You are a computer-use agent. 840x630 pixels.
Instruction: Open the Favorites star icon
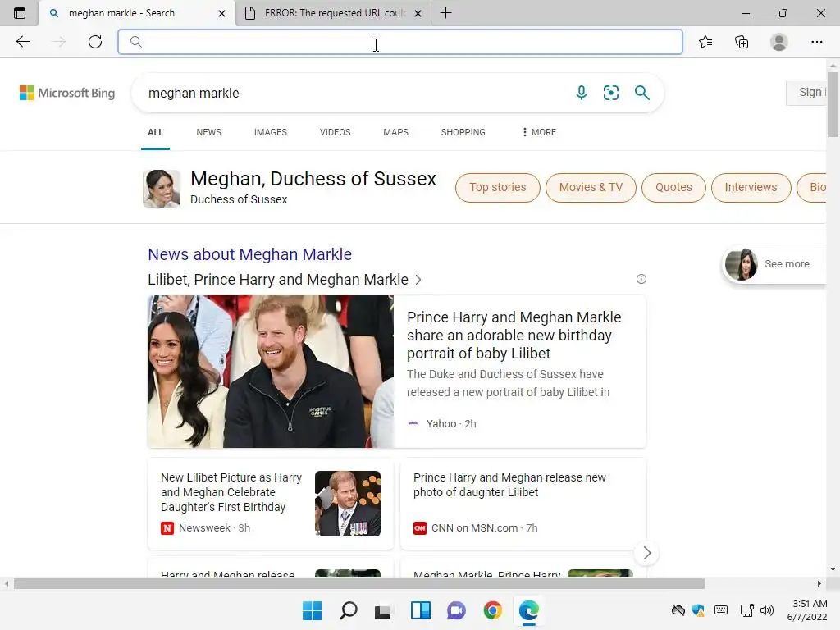coord(705,42)
